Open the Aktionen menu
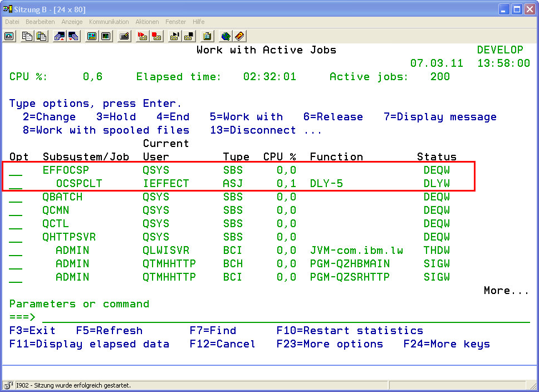The width and height of the screenshot is (539, 392). pyautogui.click(x=147, y=22)
